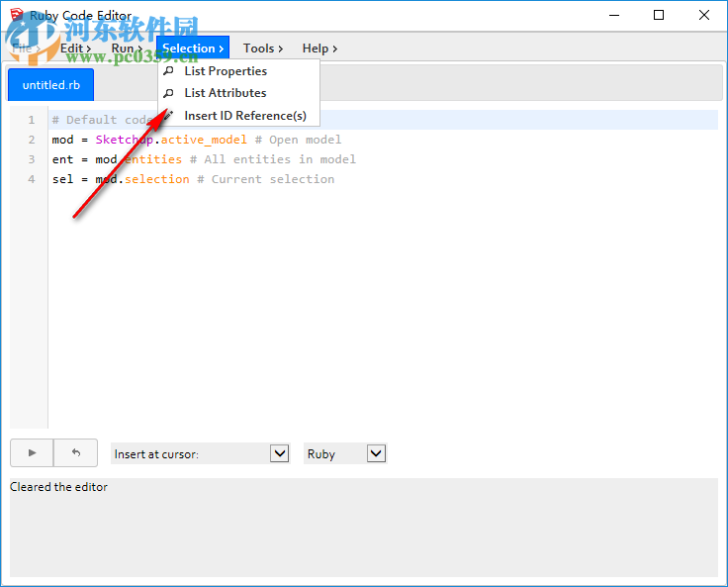Place cursor on '# Current selection' comment
The width and height of the screenshot is (728, 587).
pos(265,179)
